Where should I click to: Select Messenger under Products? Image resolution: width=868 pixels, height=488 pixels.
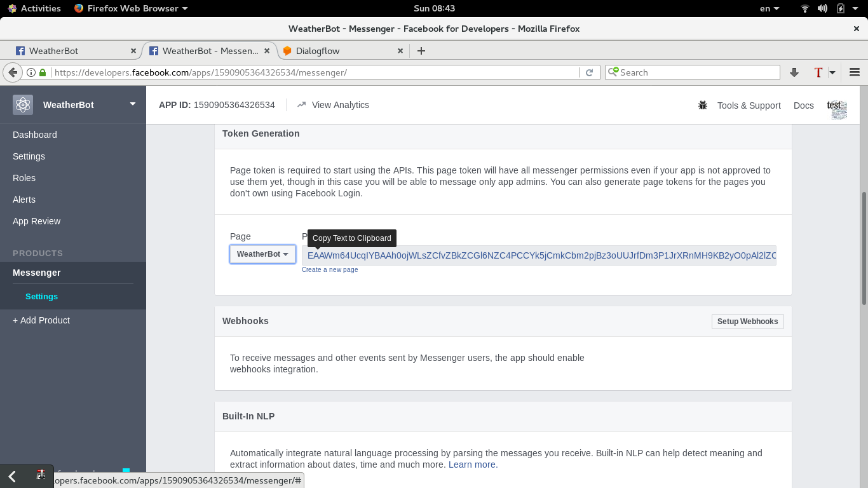pos(37,273)
